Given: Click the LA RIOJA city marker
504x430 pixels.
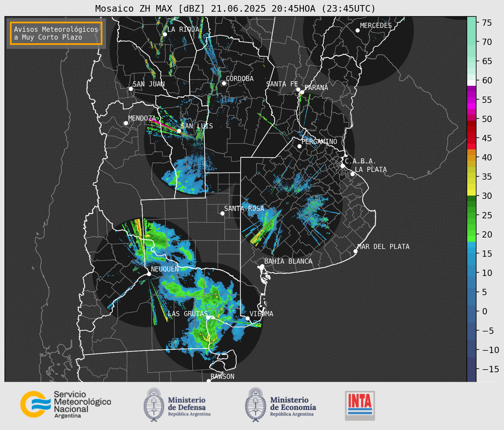Looking at the screenshot, I should (x=165, y=34).
